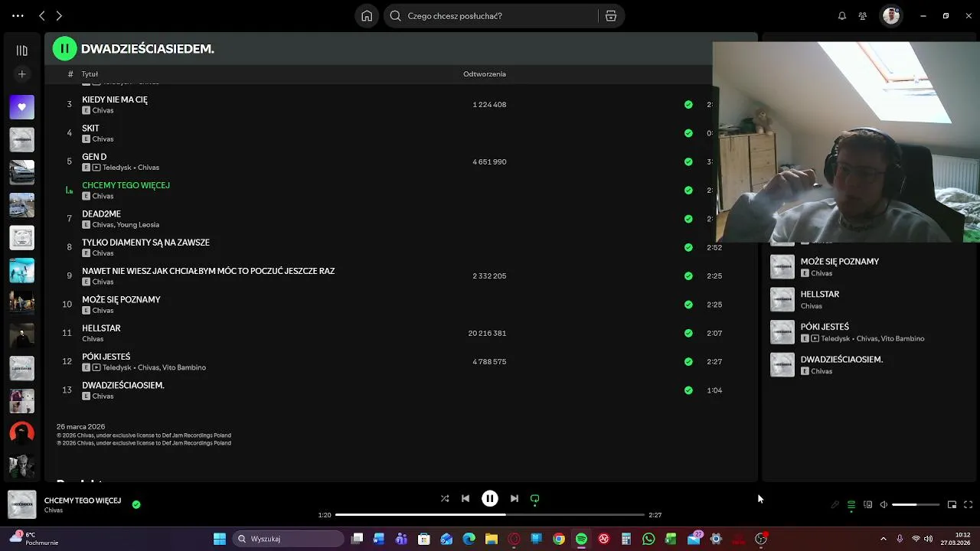
Task: Open Your Library sidebar icon
Action: 21,51
